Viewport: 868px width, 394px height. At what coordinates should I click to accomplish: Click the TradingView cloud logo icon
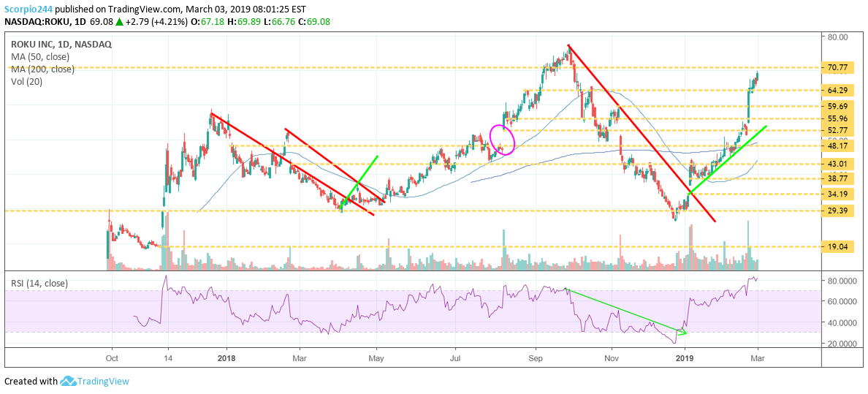point(67,382)
